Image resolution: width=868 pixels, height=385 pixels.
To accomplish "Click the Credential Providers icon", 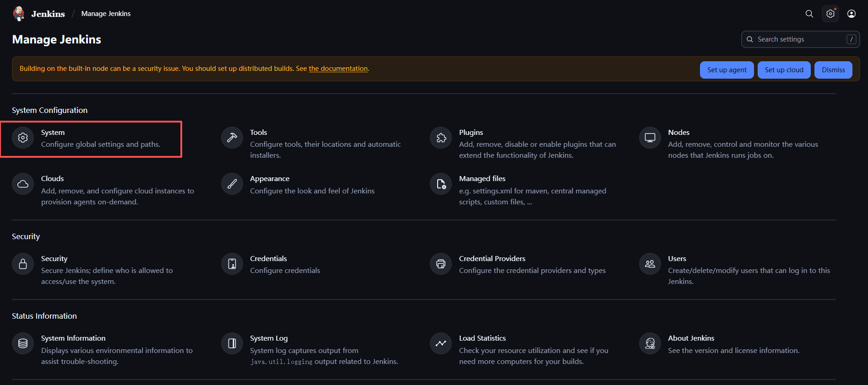I will (441, 264).
